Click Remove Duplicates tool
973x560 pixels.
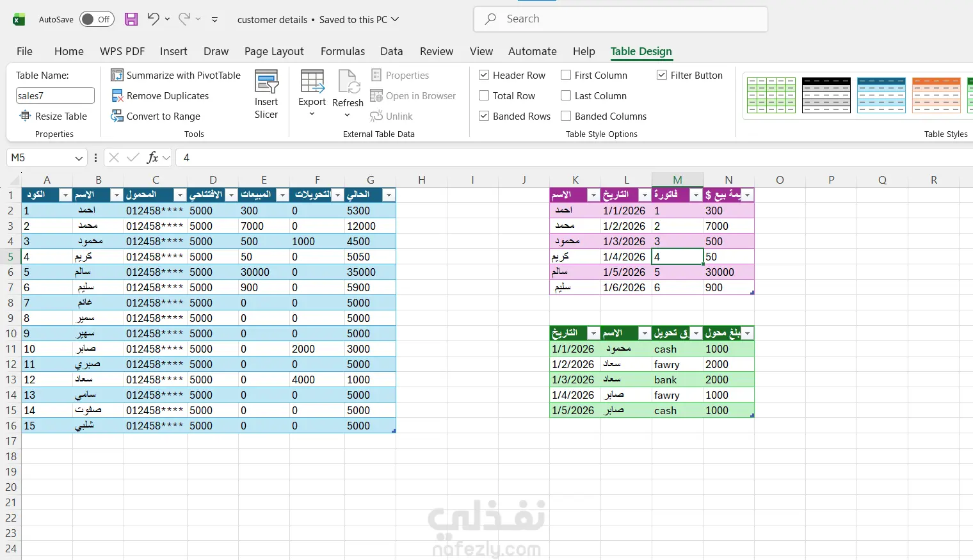click(x=160, y=96)
